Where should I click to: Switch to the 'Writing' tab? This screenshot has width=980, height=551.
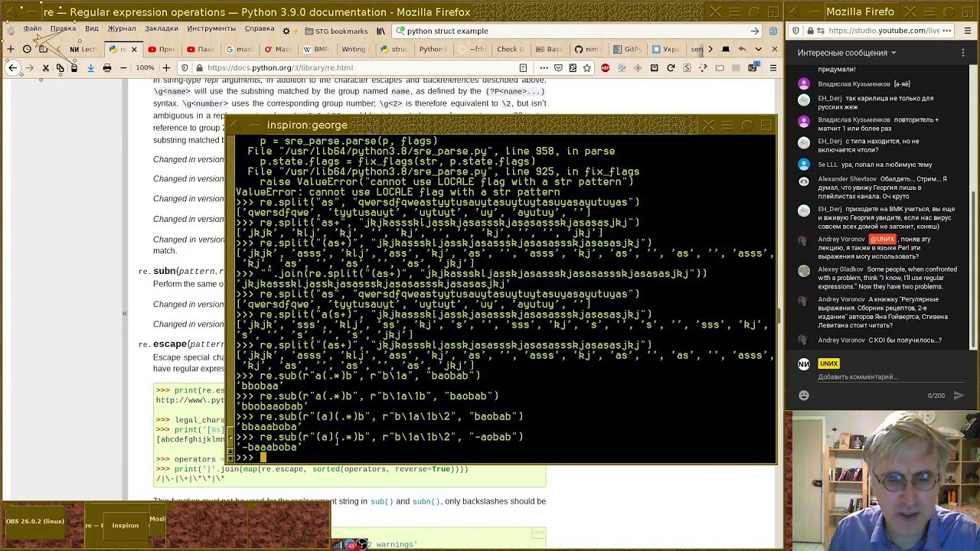pos(354,49)
